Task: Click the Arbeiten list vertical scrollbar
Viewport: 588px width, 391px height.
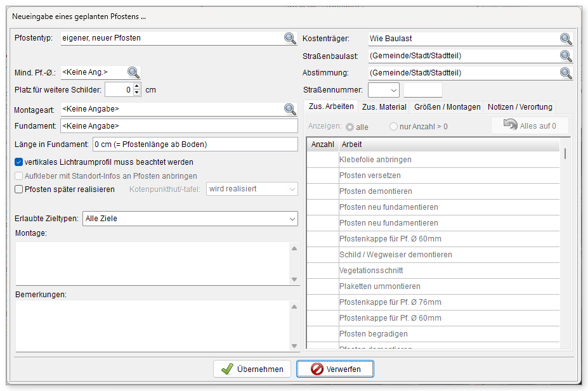Action: click(565, 243)
